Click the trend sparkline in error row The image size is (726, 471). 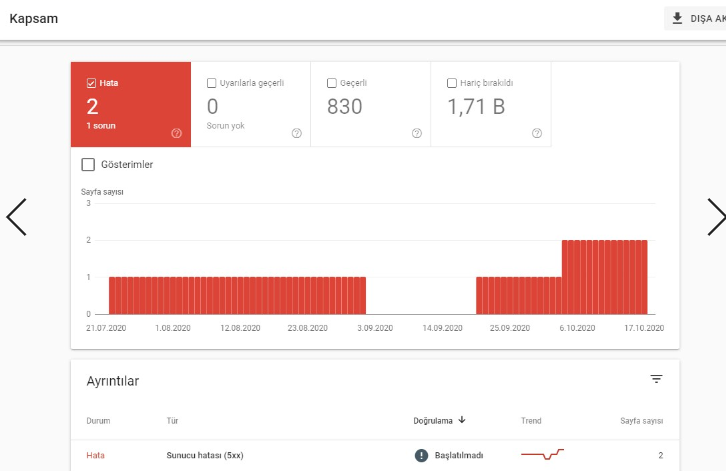pos(542,454)
